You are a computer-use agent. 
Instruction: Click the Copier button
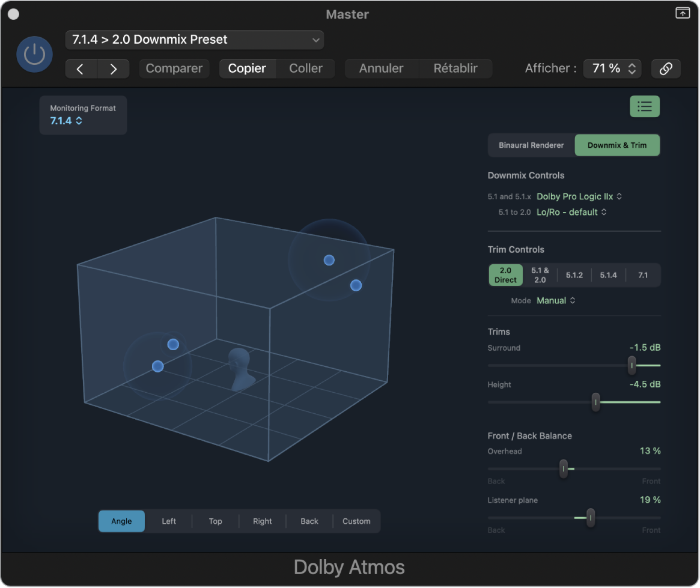click(x=248, y=68)
